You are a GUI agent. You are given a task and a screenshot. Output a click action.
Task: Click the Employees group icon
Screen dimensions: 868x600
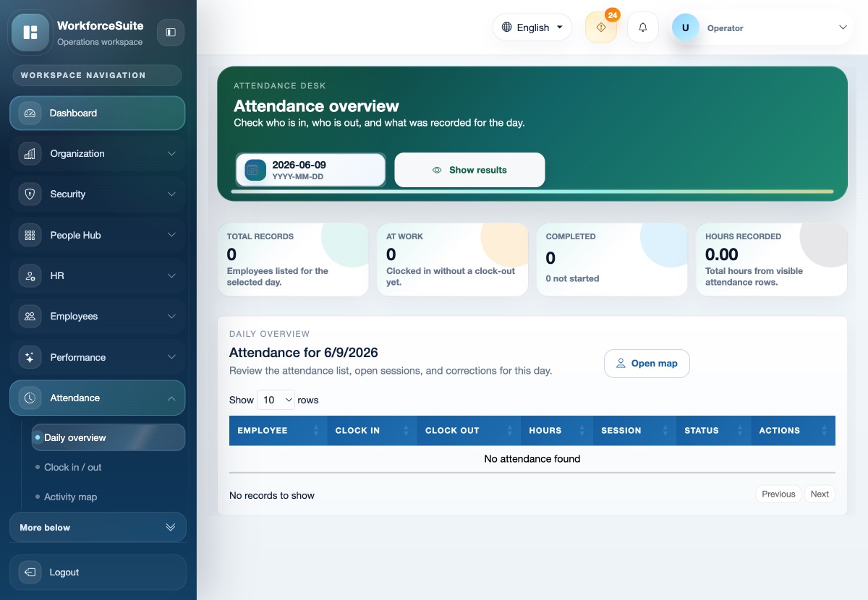click(x=30, y=317)
